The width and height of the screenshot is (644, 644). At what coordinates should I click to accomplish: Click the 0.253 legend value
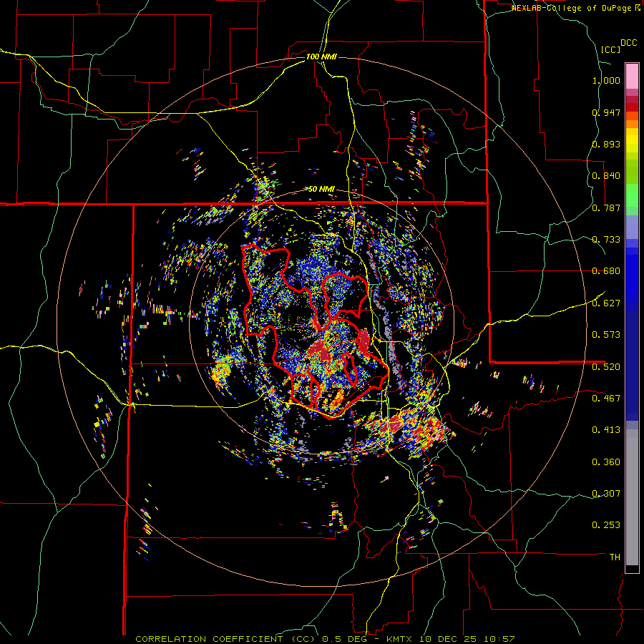606,525
